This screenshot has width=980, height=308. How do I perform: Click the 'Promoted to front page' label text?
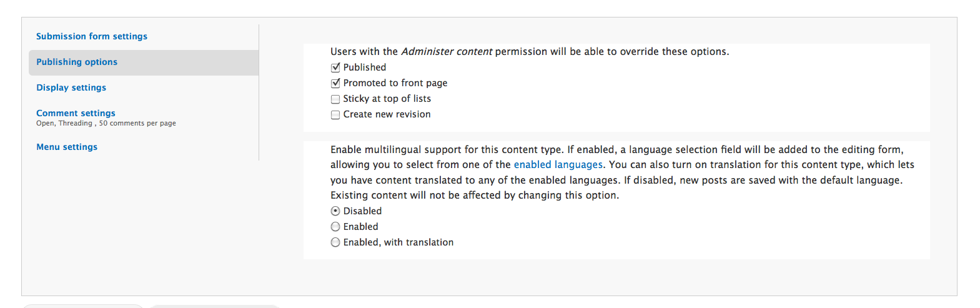coord(395,83)
